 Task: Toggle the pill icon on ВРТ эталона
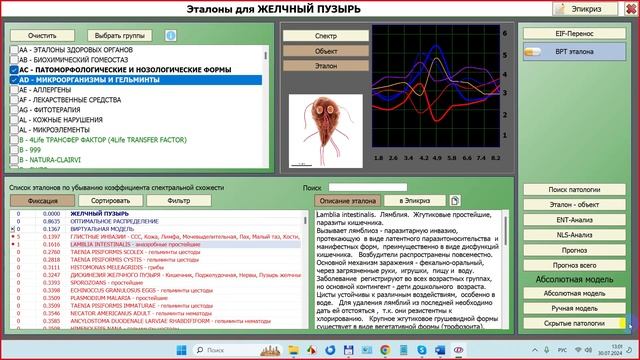tap(532, 52)
